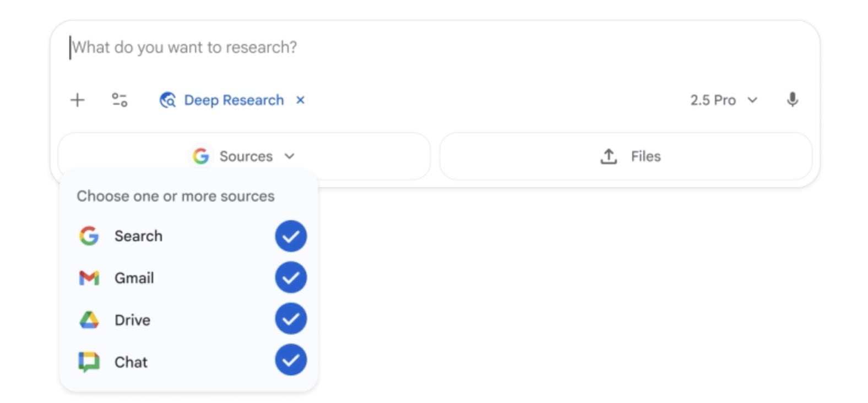Uncheck the Gmail source checkmark

tap(291, 277)
